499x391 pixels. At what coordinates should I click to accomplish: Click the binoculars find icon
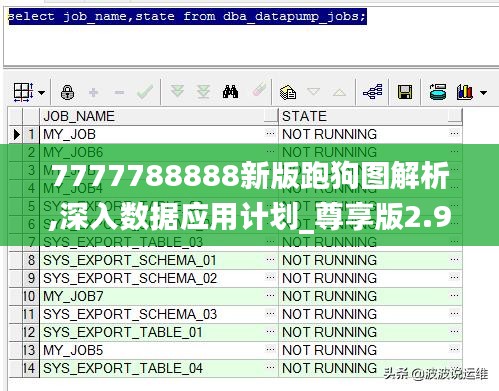click(x=230, y=92)
